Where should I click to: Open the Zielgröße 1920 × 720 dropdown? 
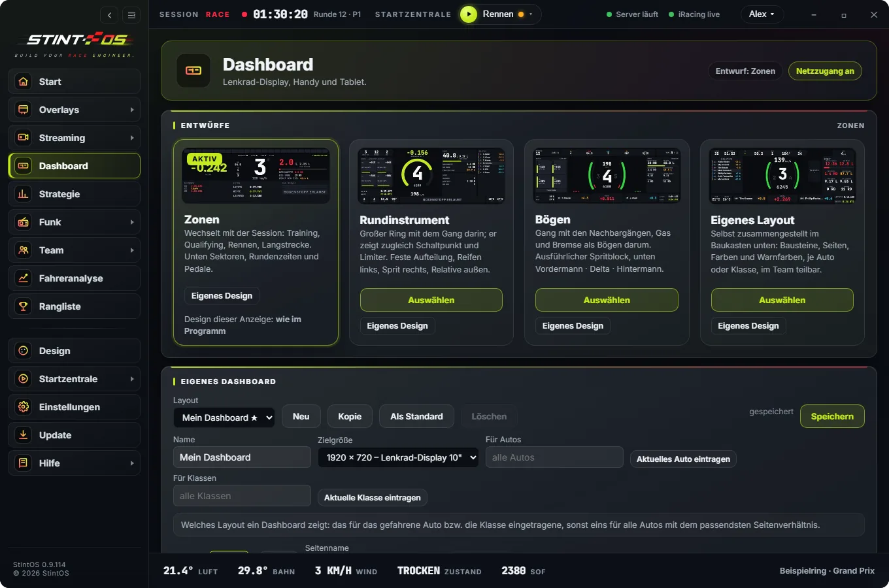398,457
